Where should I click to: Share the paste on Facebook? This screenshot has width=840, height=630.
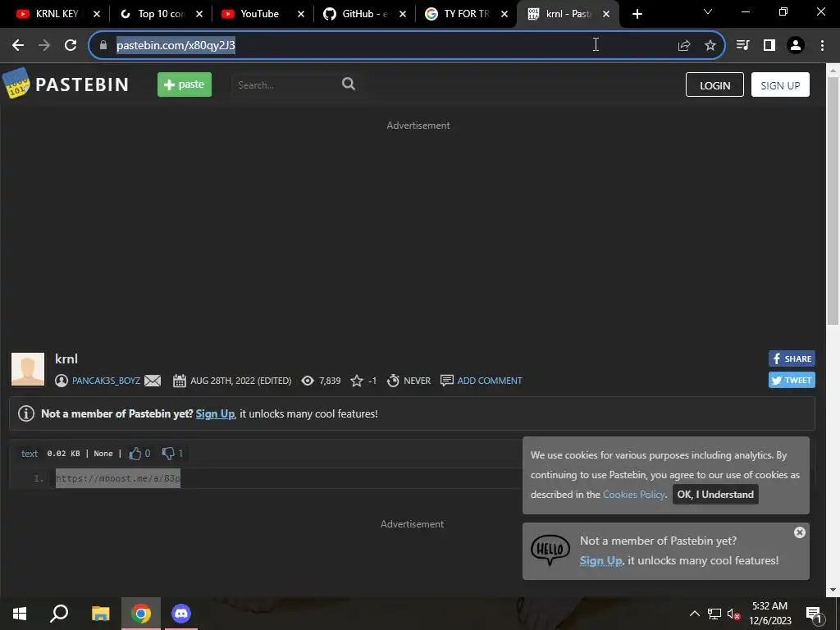click(792, 359)
